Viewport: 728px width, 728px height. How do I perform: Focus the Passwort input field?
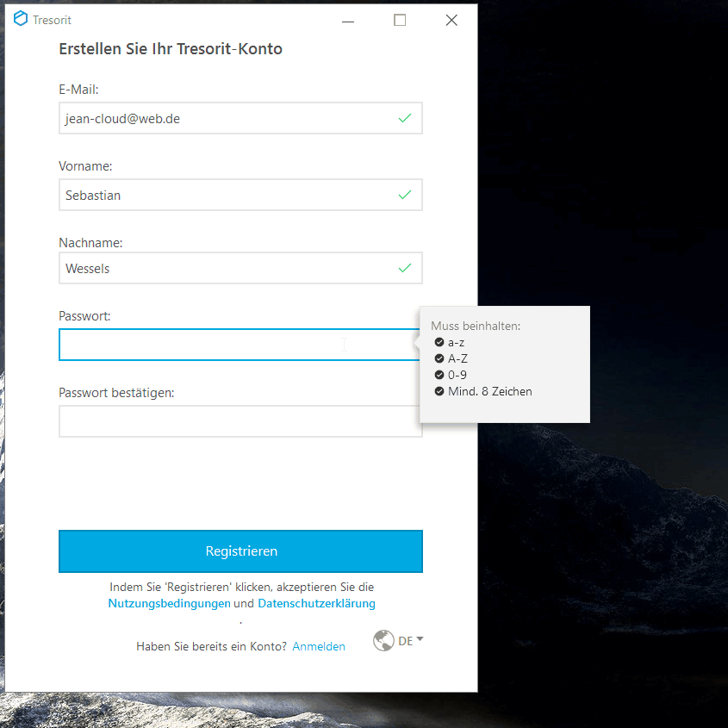(224, 345)
